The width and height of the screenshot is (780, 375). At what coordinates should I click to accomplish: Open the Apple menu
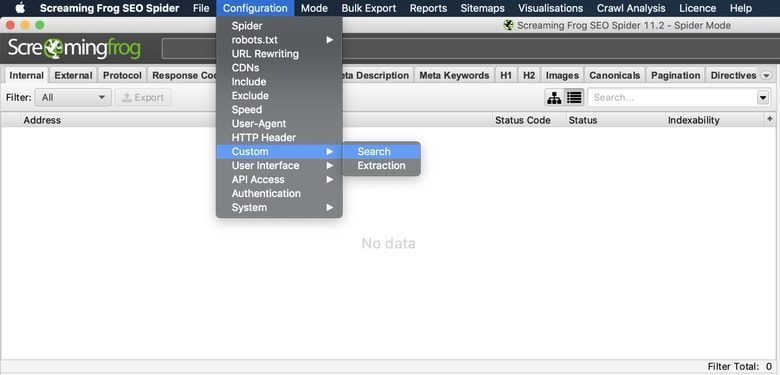coord(20,8)
